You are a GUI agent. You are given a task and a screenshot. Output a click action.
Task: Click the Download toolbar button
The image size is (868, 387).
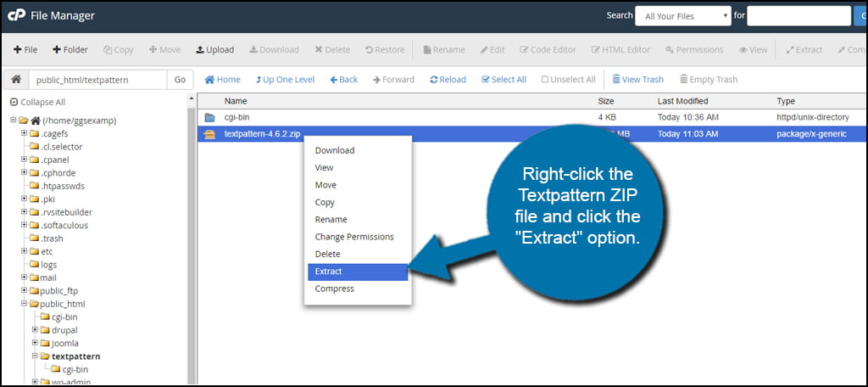[274, 50]
